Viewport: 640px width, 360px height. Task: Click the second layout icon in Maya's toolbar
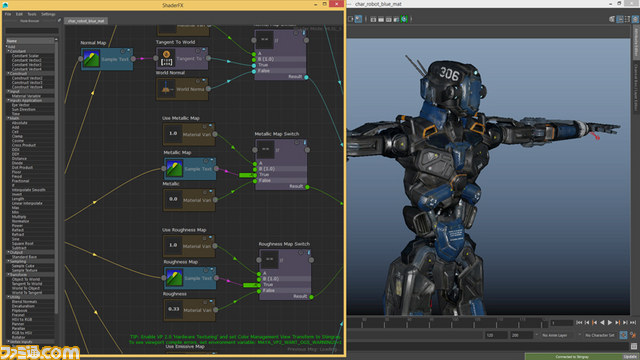(x=381, y=19)
